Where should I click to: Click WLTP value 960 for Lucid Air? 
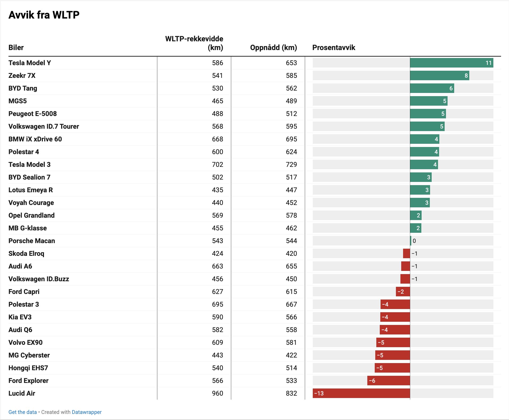click(x=217, y=393)
